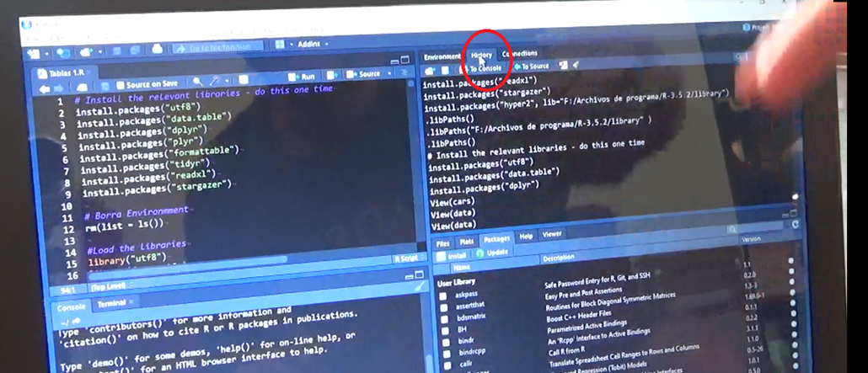Save the Tablas 1.R script via editor toolbar

(104, 87)
